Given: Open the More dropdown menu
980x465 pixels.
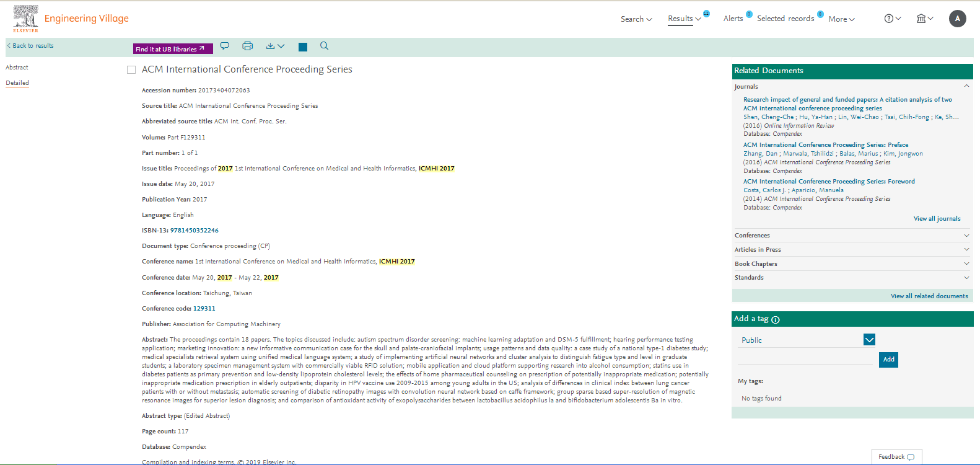Looking at the screenshot, I should pyautogui.click(x=841, y=19).
